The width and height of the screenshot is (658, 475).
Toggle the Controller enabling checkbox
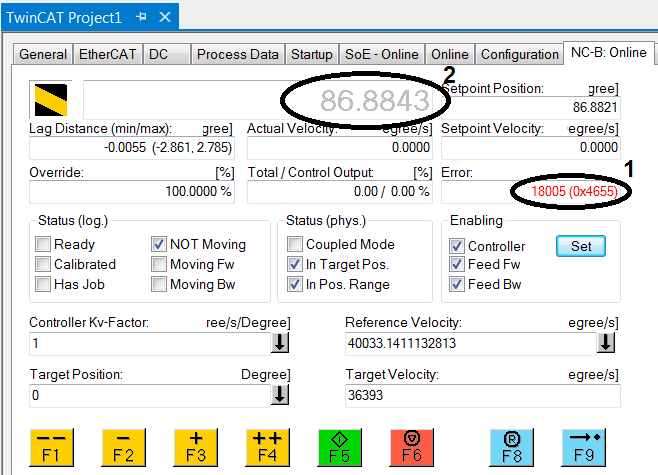[x=457, y=246]
